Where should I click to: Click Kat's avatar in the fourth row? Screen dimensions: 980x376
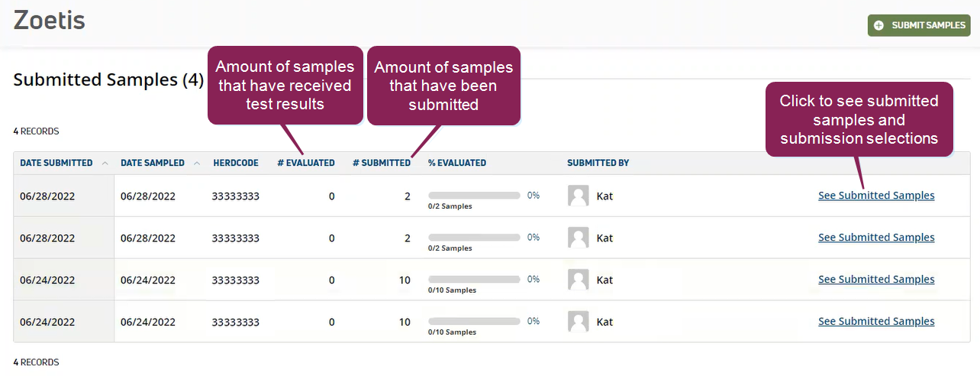[579, 322]
